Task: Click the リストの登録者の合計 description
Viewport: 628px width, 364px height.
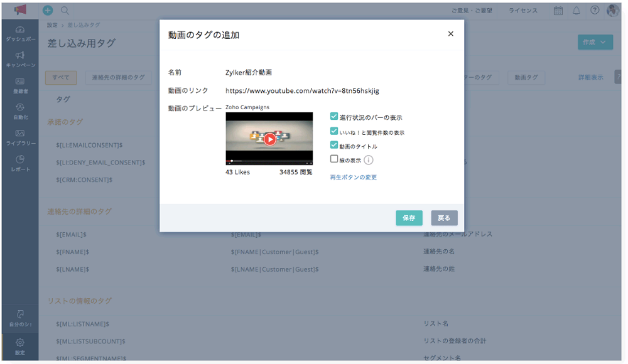Action: click(x=455, y=341)
